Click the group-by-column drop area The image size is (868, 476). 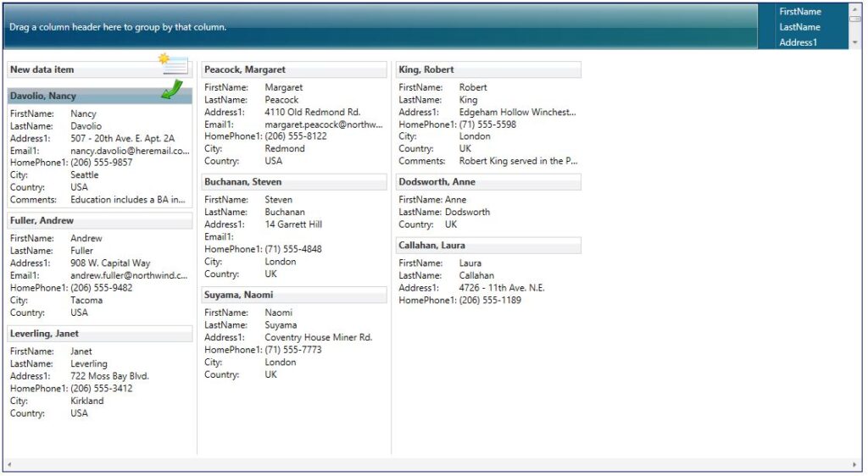point(381,26)
